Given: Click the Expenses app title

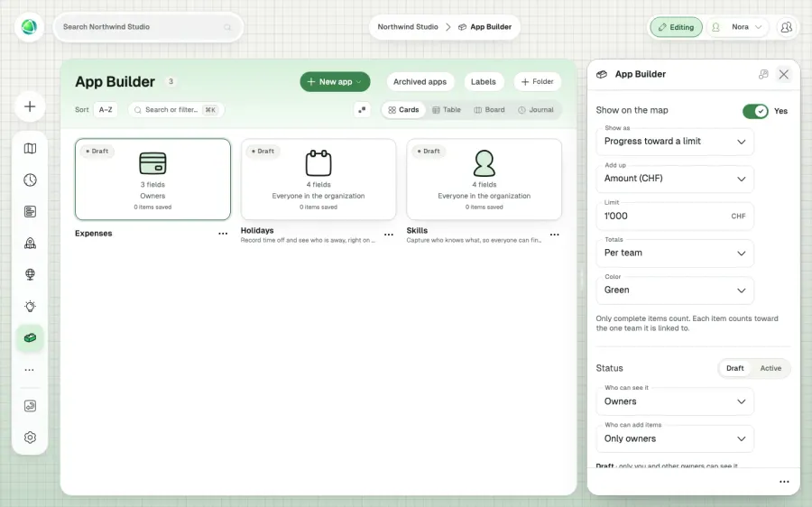Looking at the screenshot, I should [93, 234].
